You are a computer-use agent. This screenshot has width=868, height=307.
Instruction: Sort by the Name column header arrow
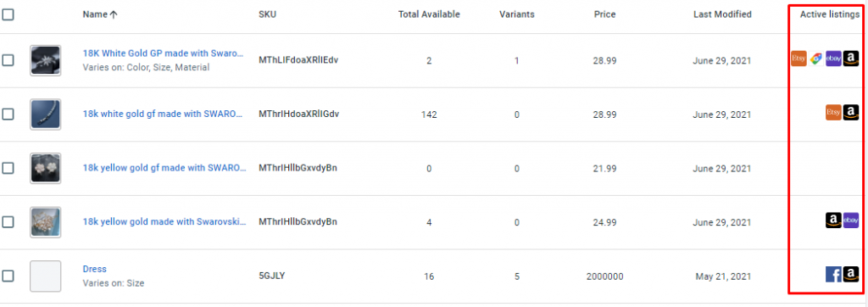point(114,15)
